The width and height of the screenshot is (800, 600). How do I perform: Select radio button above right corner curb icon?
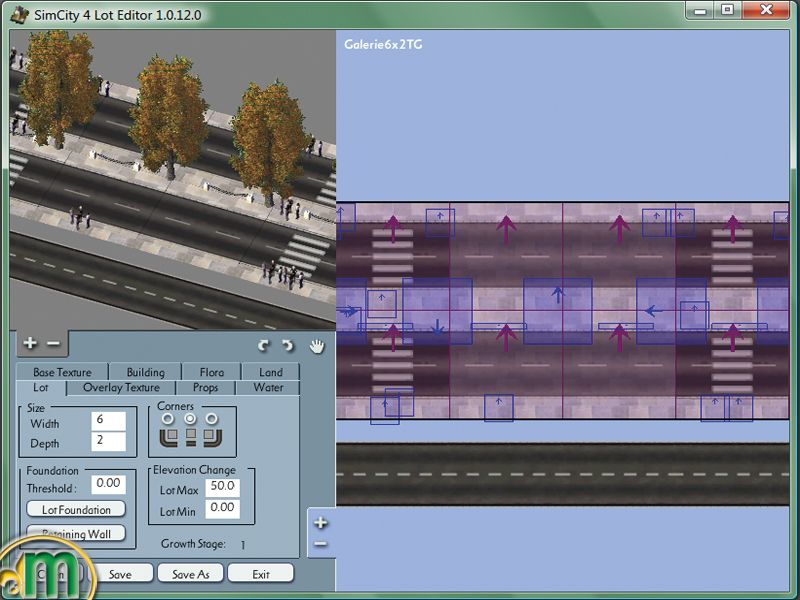[212, 419]
